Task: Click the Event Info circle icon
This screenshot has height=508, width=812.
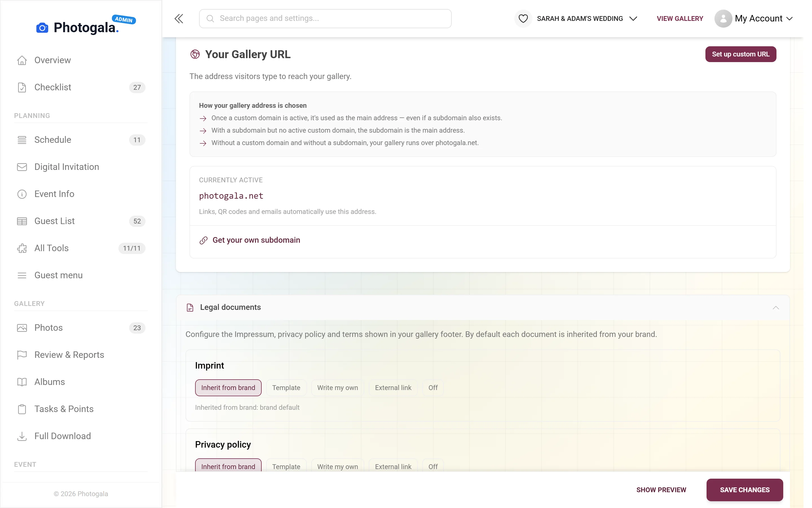Action: tap(22, 194)
